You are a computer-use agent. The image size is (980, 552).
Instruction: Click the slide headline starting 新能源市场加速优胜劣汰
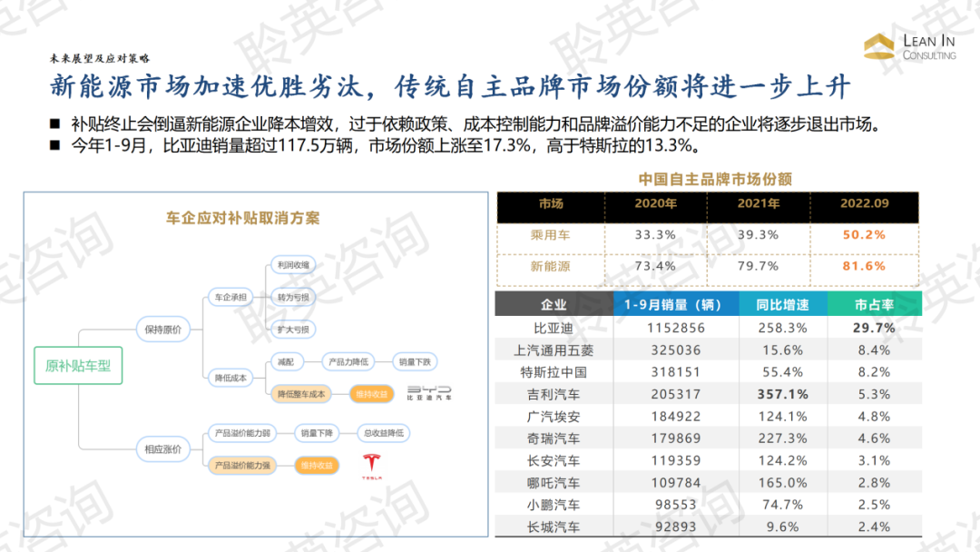click(x=450, y=87)
